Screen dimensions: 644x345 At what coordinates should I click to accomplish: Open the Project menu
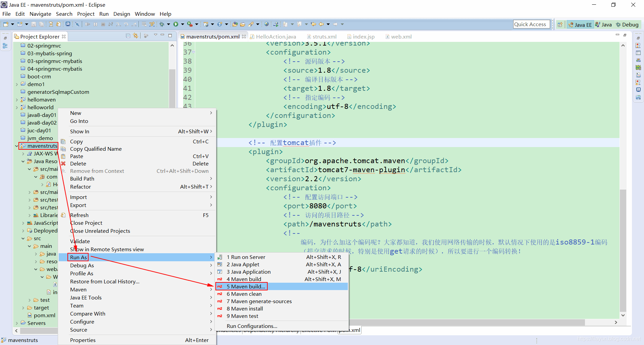click(86, 14)
